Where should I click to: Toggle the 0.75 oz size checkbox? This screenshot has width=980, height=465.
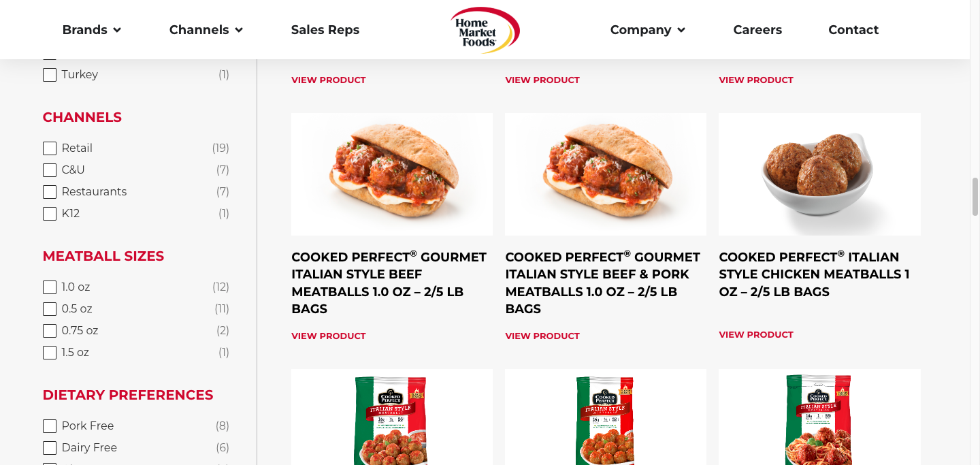click(50, 331)
